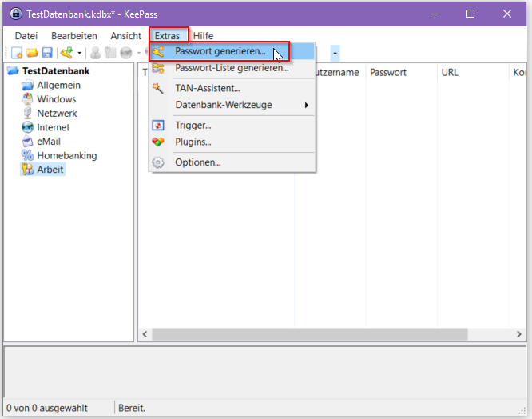The image size is (532, 419).
Task: Select the TestDatenbank root group
Action: click(x=56, y=71)
